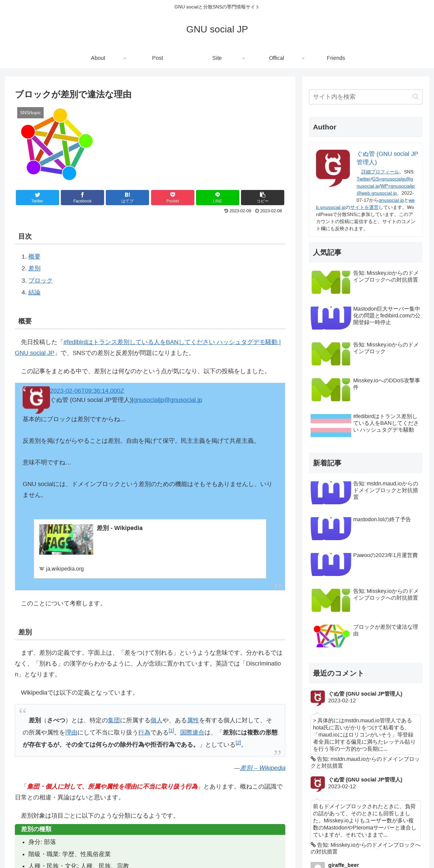Image resolution: width=434 pixels, height=868 pixels.
Task: Jump to 結論 in table of contents
Action: pyautogui.click(x=34, y=292)
